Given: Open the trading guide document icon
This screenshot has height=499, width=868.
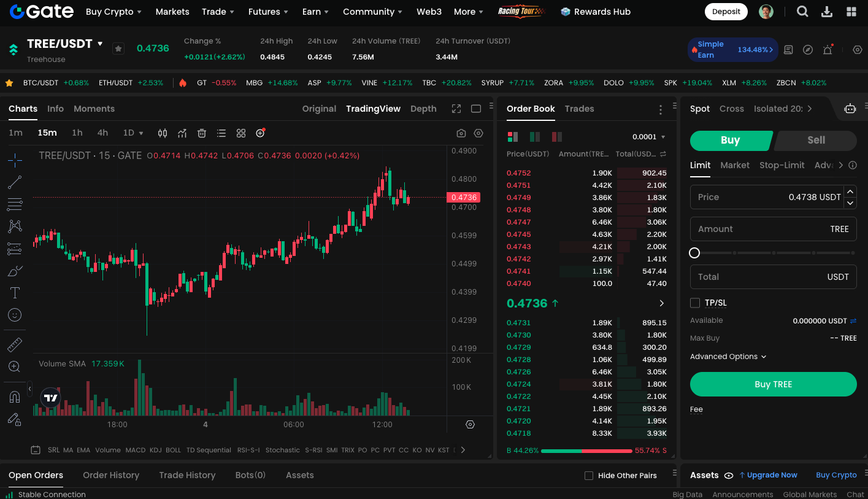Looking at the screenshot, I should pyautogui.click(x=788, y=50).
